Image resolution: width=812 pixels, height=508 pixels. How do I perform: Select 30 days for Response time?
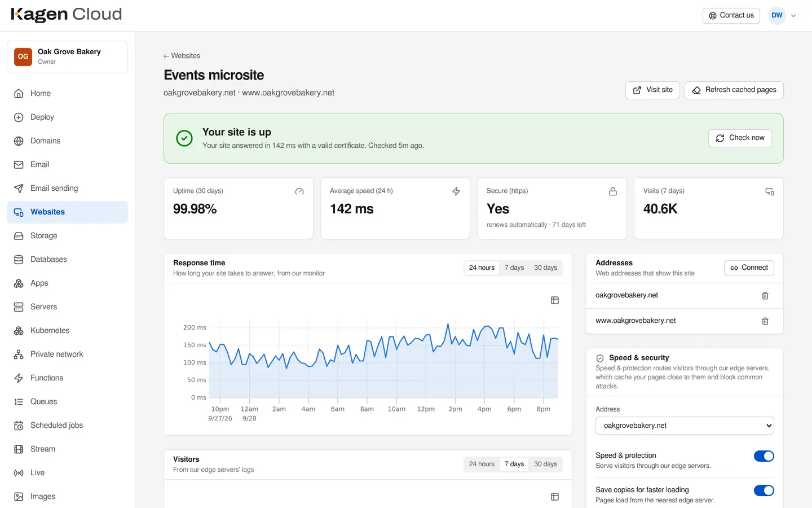[545, 268]
